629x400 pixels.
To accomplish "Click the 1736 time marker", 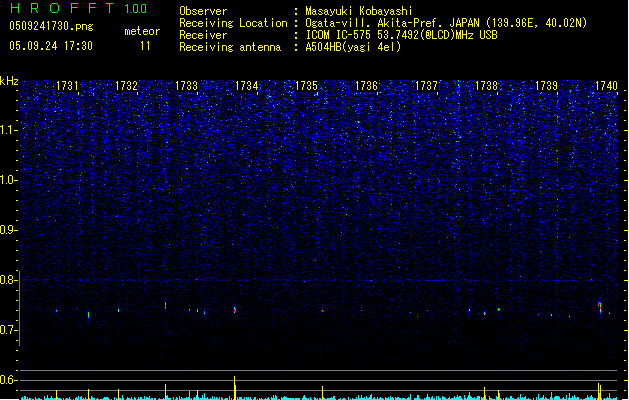I will tap(366, 86).
